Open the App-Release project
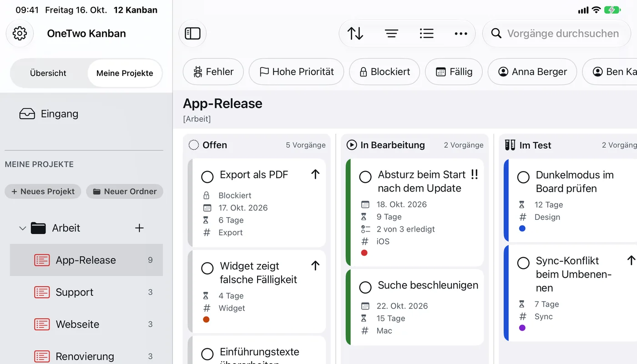 click(86, 260)
